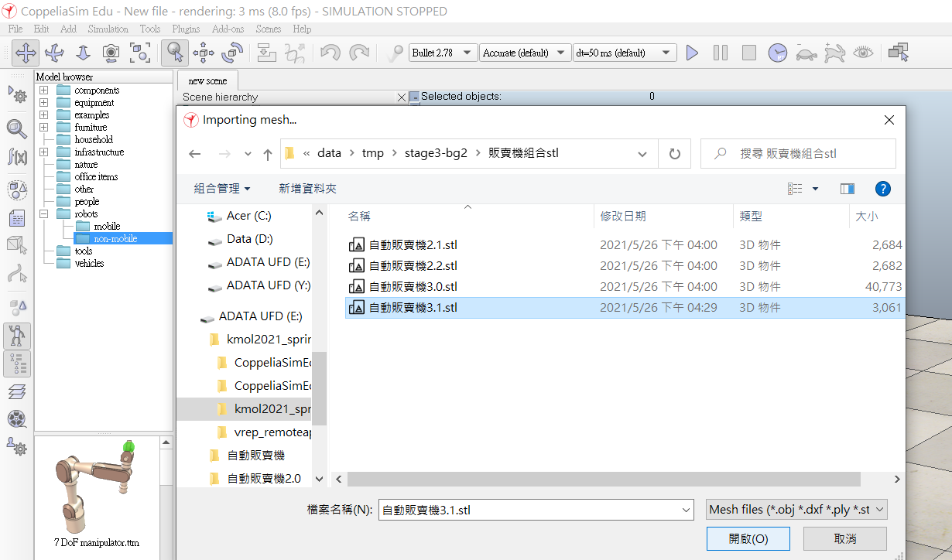Open the dt=50 ms time step dropdown
The image size is (952, 560).
(x=625, y=53)
